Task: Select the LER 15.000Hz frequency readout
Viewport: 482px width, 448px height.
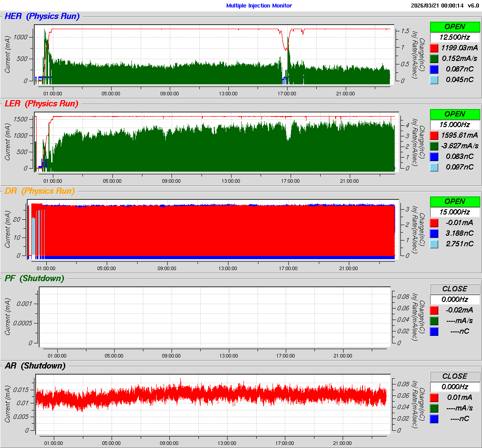Action: point(455,124)
